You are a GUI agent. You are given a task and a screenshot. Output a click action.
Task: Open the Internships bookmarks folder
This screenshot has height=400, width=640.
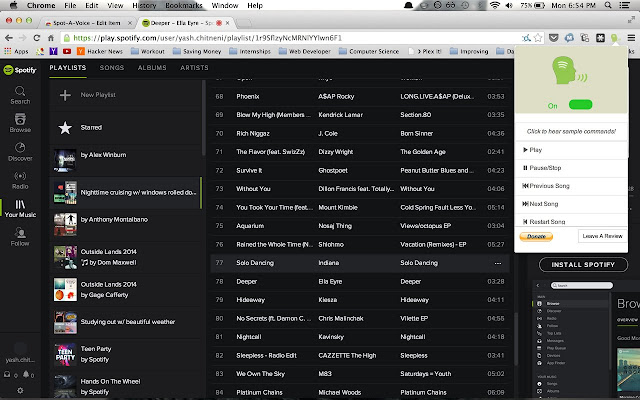tap(250, 51)
